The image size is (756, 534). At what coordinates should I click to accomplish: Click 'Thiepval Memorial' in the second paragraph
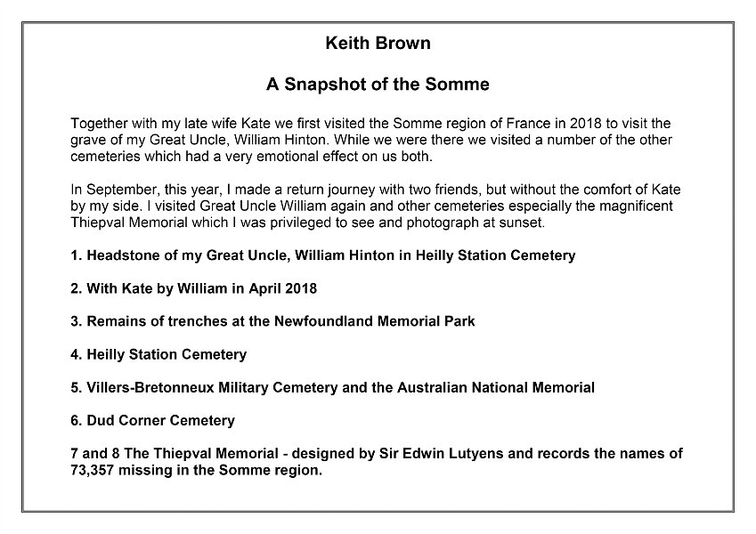129,222
